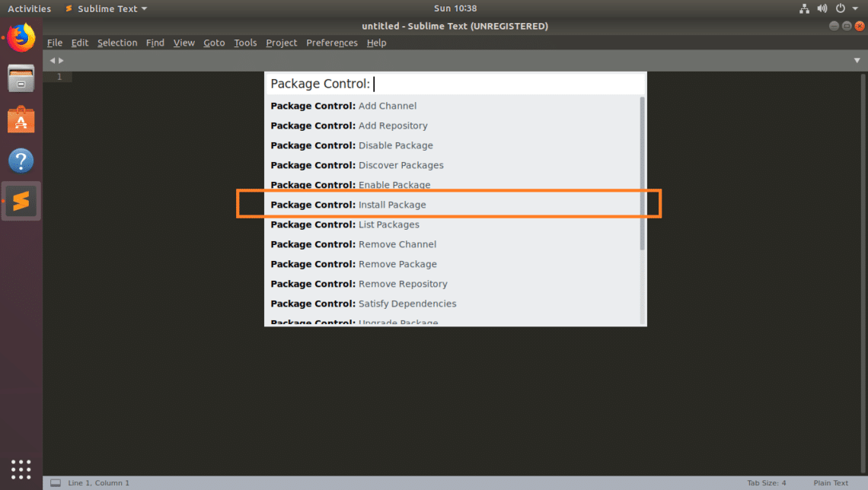Select Package Control: Install Package
This screenshot has height=490, width=868.
pos(452,205)
